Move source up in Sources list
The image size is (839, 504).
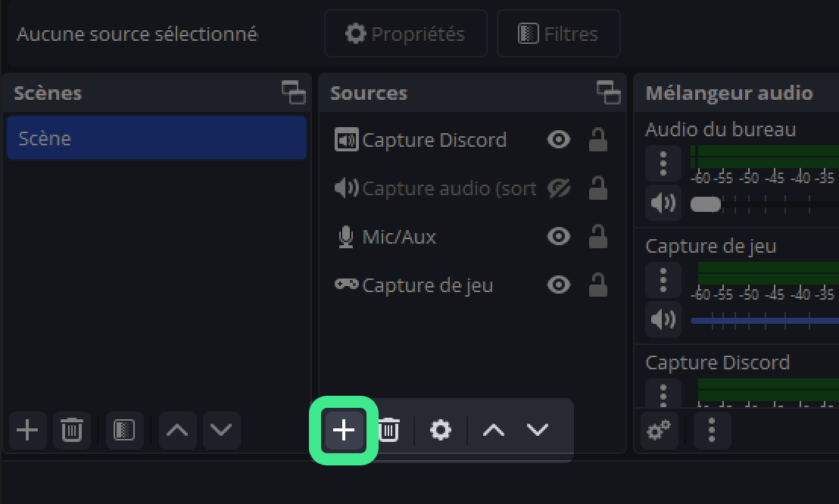tap(494, 430)
